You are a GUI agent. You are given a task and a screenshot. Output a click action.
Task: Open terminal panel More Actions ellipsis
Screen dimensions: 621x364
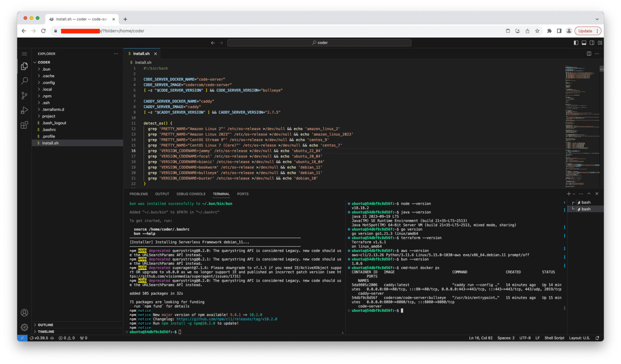click(x=581, y=194)
